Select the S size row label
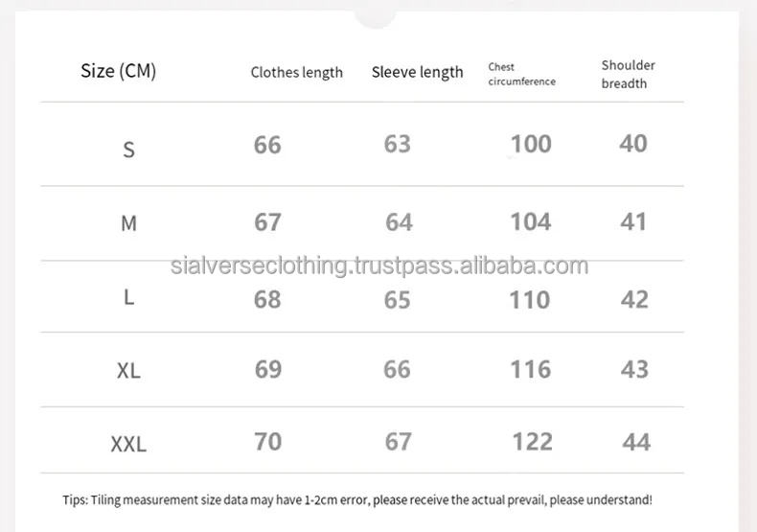This screenshot has width=757, height=532. click(129, 150)
